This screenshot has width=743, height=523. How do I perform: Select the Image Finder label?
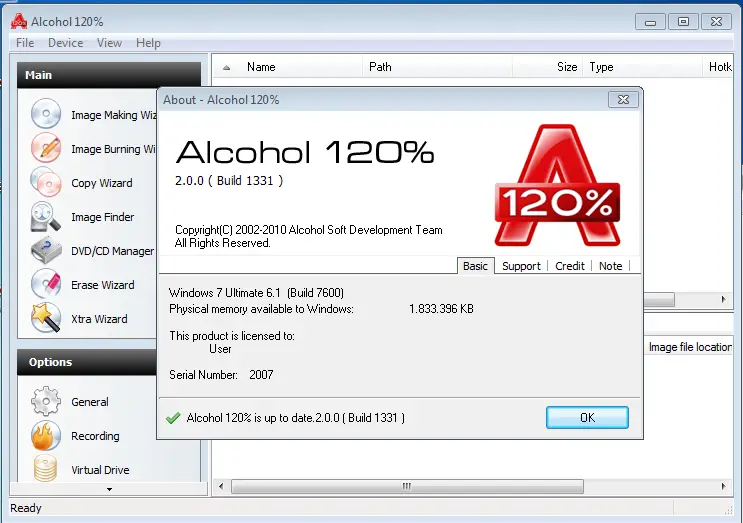(102, 217)
